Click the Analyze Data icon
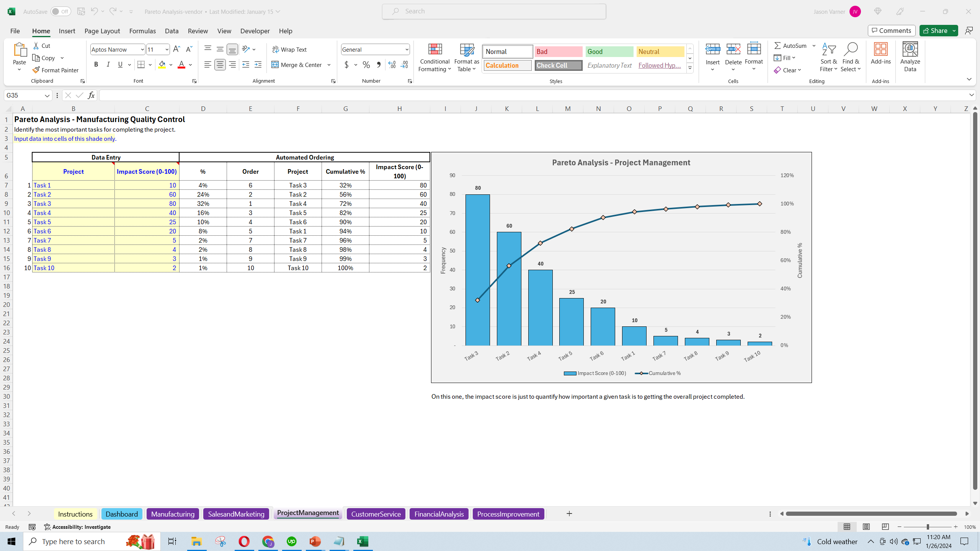The image size is (980, 551). (x=910, y=50)
